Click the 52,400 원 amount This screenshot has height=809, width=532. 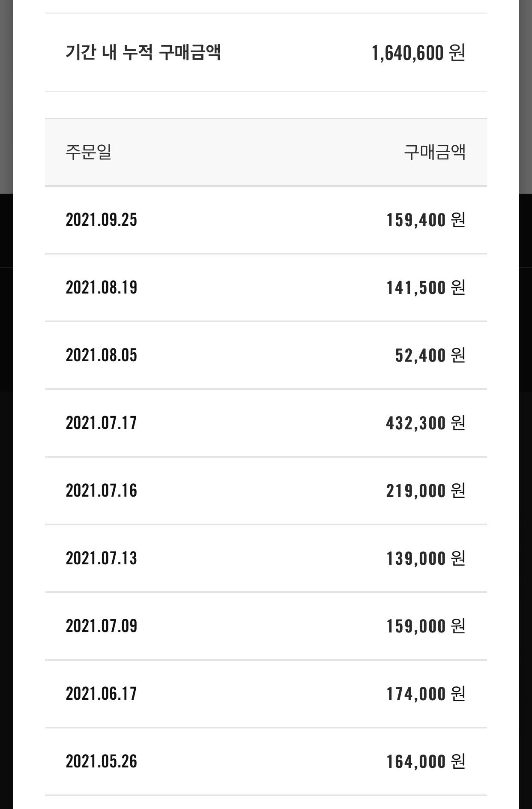click(430, 355)
